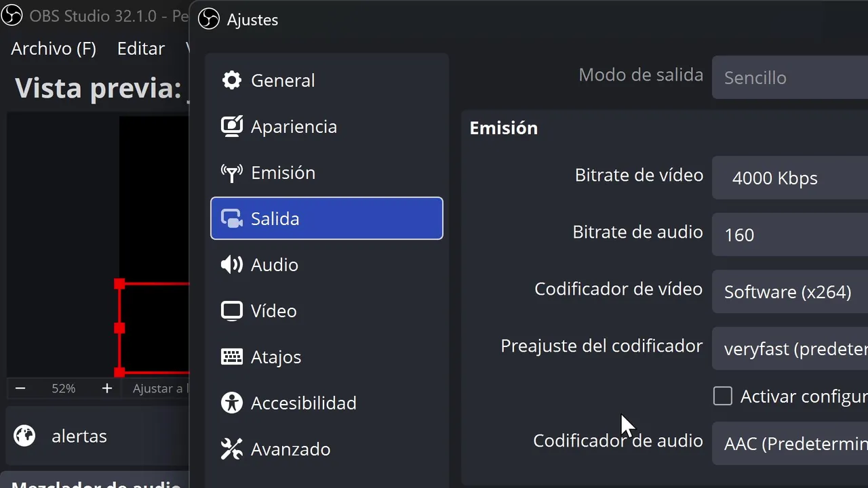Expand the Codificador de audio dropdown
Screen dimensions: 868x488
[789, 444]
